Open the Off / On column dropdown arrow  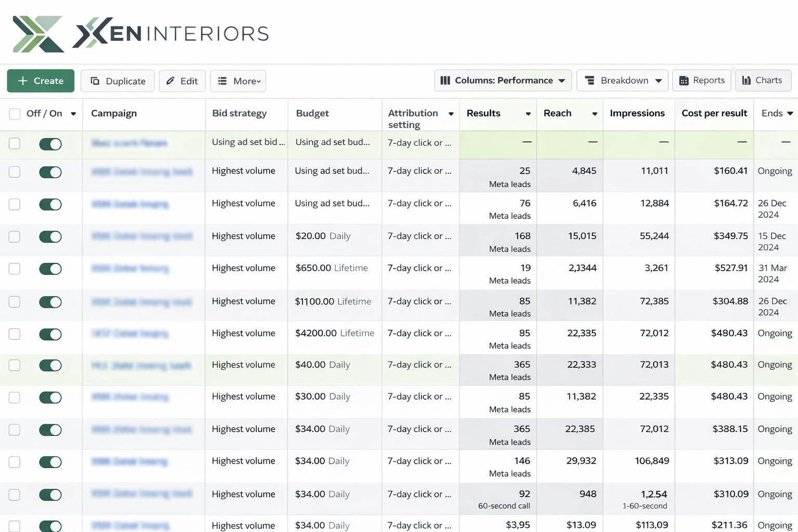pos(73,114)
